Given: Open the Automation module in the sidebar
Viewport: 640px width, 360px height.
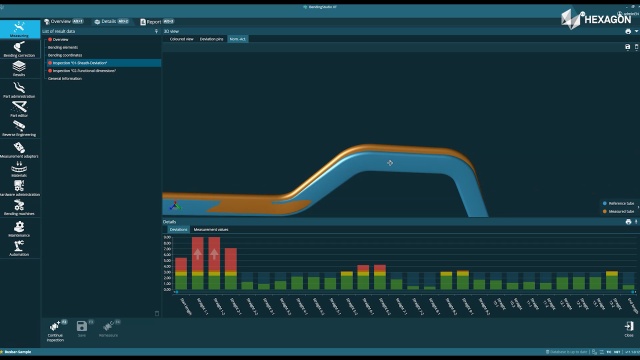Looking at the screenshot, I should tap(19, 248).
